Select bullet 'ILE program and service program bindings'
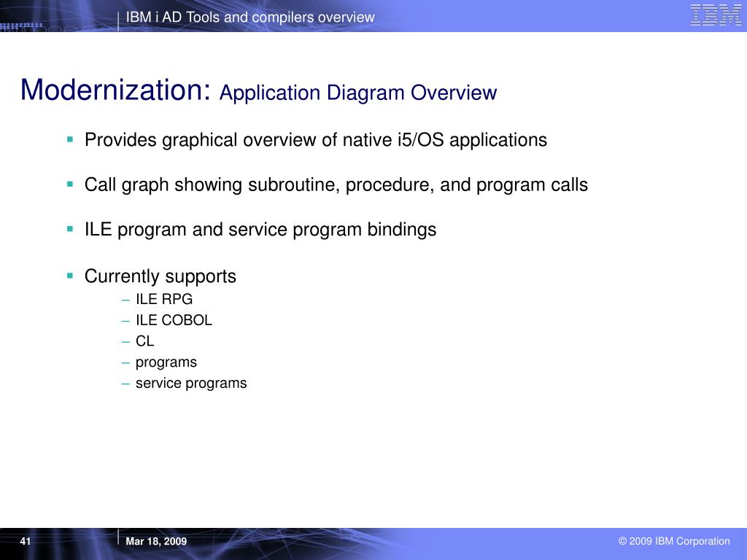The width and height of the screenshot is (747, 560). (260, 230)
